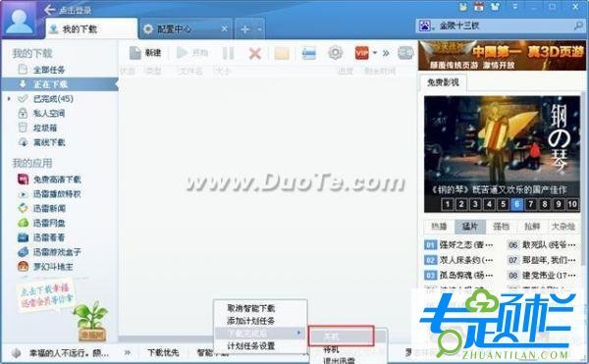Click the back arrow next to 点击登录
Image resolution: width=589 pixels, height=364 pixels.
click(x=50, y=10)
